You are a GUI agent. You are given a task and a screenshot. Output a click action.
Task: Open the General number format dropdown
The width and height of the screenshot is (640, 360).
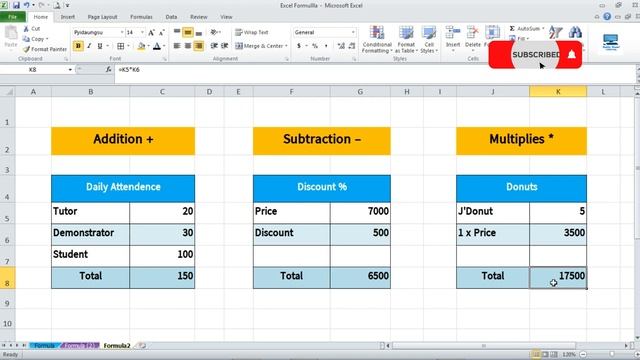[x=353, y=32]
